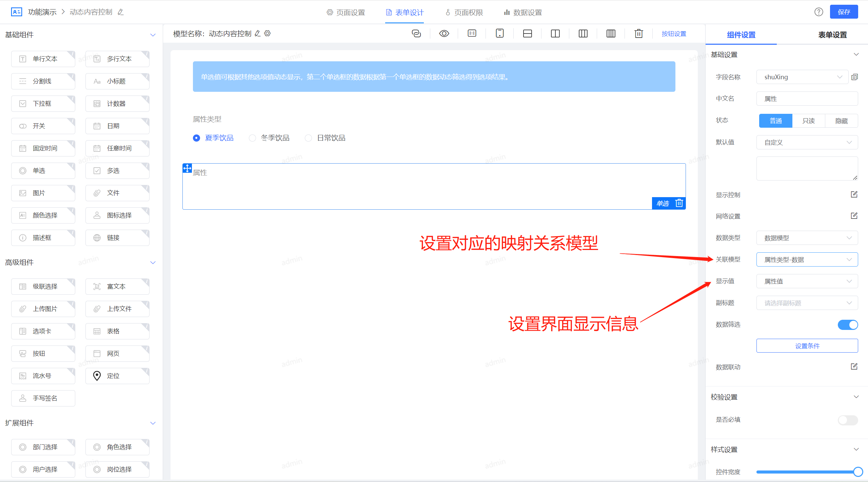Collapse the 高级组件 section

coord(153,263)
